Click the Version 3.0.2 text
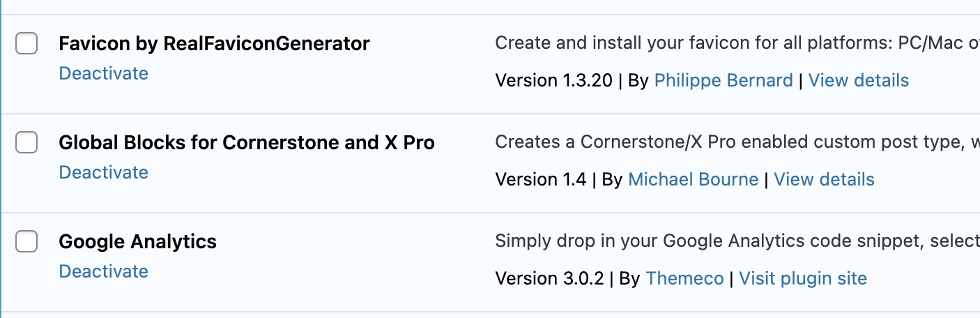 pyautogui.click(x=549, y=278)
